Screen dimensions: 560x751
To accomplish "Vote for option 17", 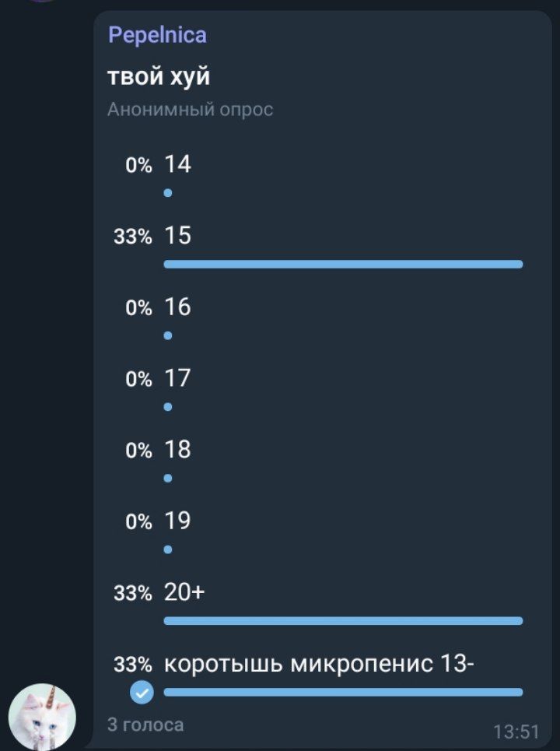I will 177,379.
